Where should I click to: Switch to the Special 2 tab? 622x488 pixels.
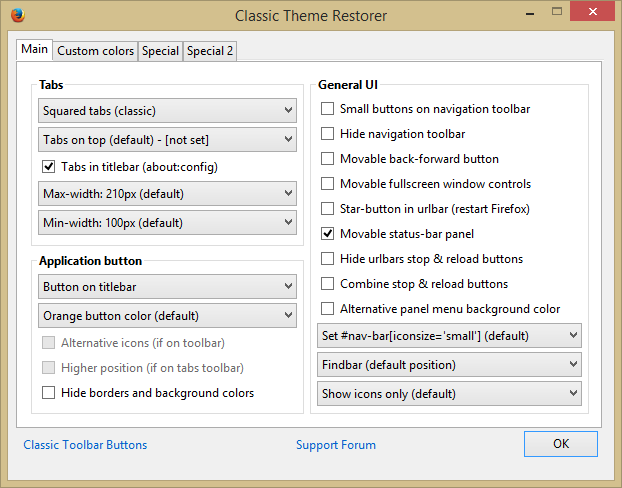[210, 51]
